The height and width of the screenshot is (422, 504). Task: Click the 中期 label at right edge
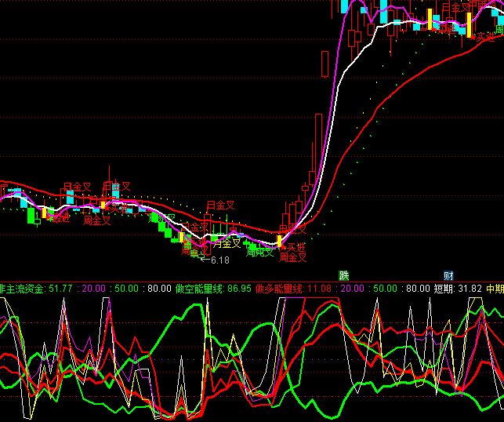point(495,289)
